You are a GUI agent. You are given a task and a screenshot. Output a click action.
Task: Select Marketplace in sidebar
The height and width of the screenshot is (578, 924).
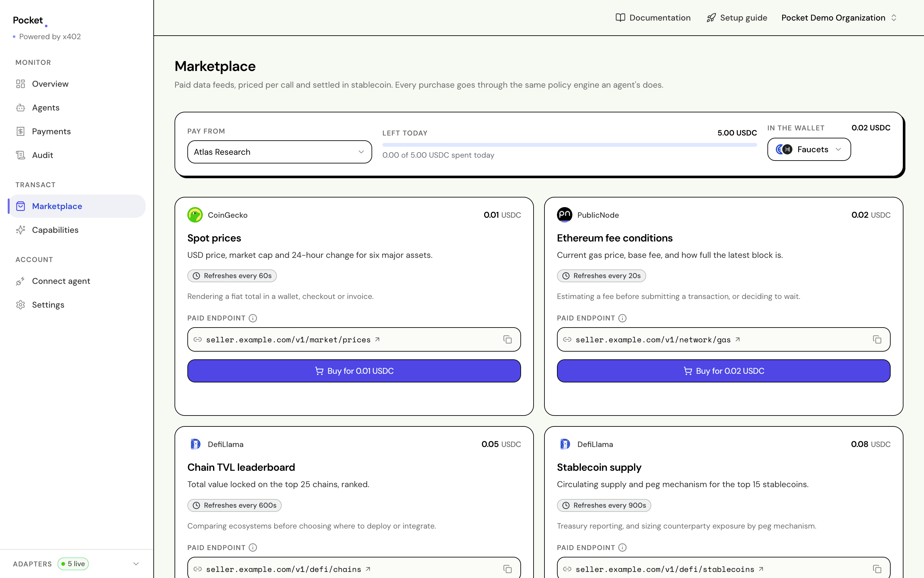(76, 206)
